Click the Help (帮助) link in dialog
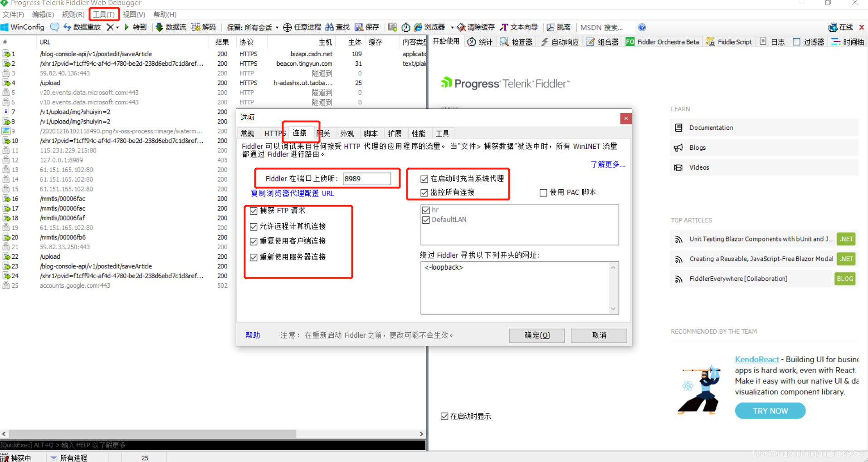 coord(253,335)
